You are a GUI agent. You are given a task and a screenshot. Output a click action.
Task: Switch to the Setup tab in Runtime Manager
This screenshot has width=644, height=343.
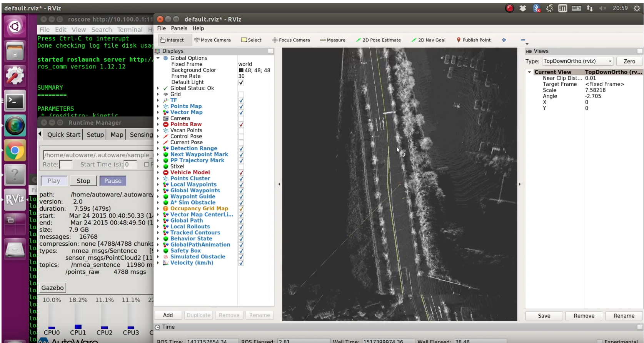tap(95, 135)
